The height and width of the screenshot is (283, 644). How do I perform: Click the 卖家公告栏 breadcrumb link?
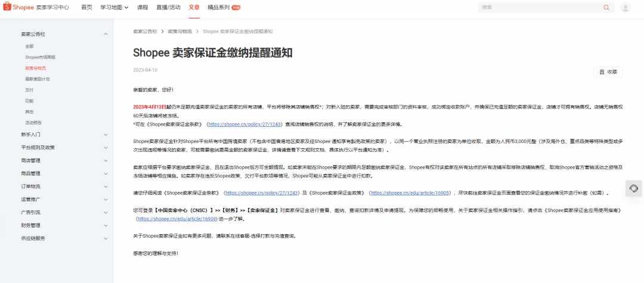pyautogui.click(x=145, y=31)
